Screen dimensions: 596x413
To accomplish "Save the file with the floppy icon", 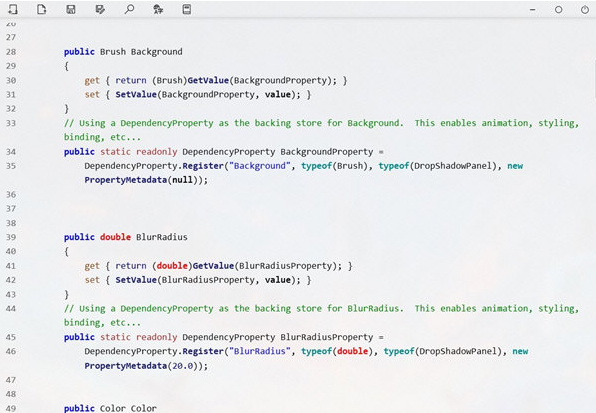I will (71, 9).
